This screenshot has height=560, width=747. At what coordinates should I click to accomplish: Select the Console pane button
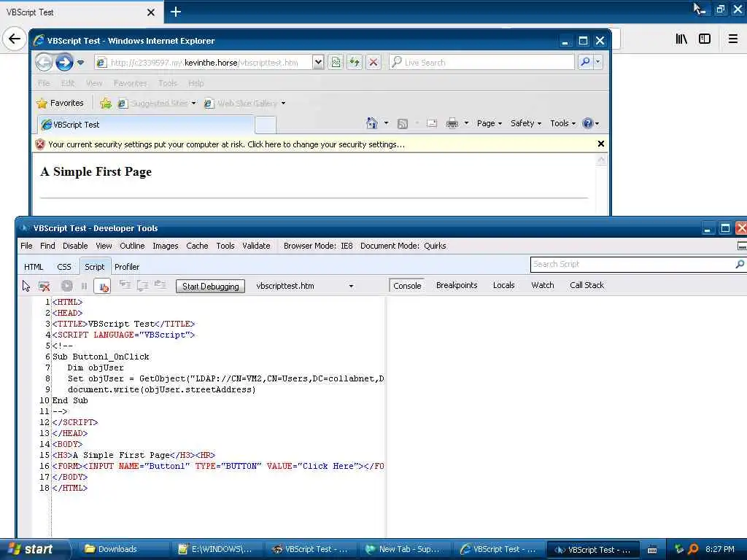coord(407,286)
